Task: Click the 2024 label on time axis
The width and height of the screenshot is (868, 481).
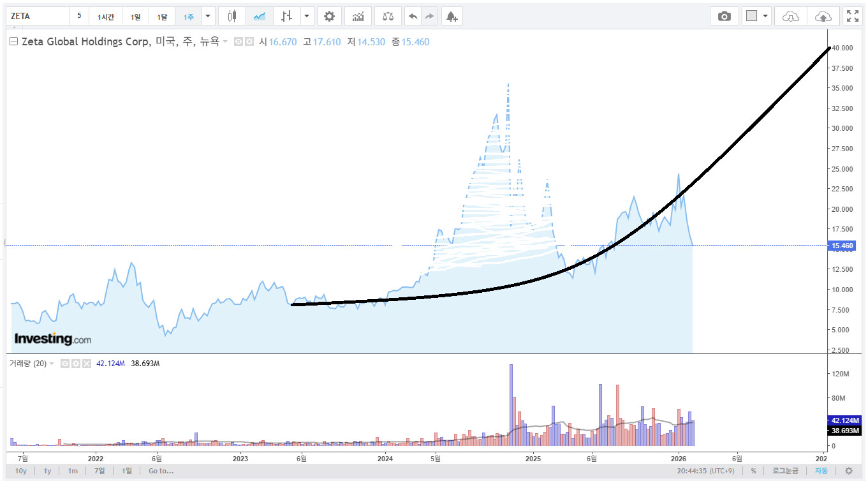Action: pos(385,458)
